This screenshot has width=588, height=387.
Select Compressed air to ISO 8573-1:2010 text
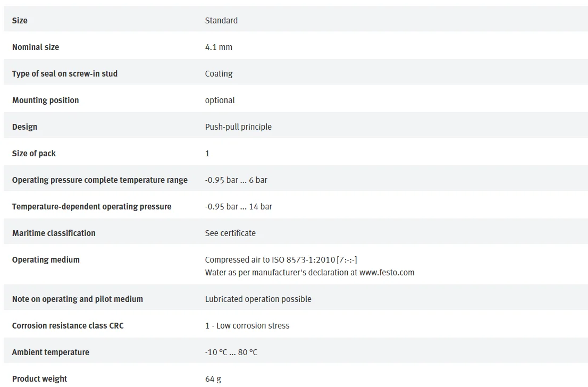coord(270,260)
